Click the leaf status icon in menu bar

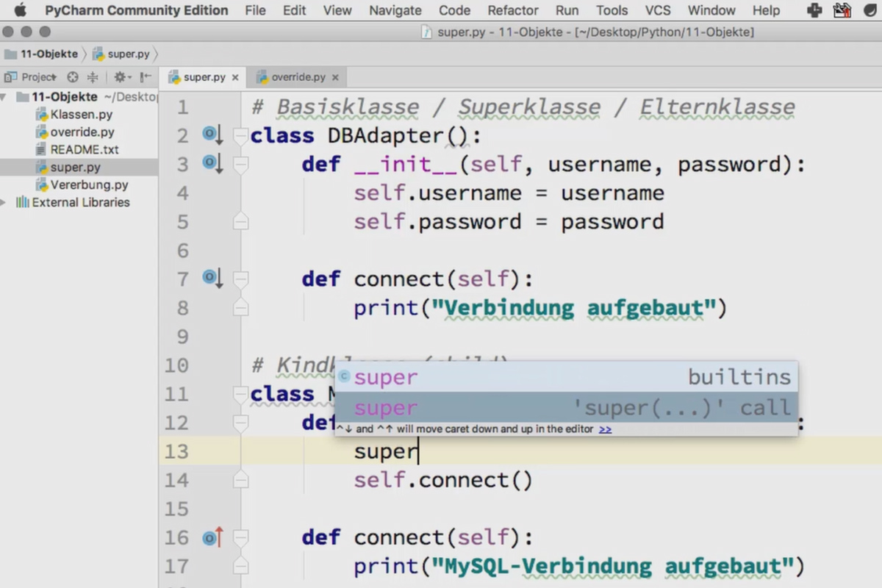coord(870,10)
